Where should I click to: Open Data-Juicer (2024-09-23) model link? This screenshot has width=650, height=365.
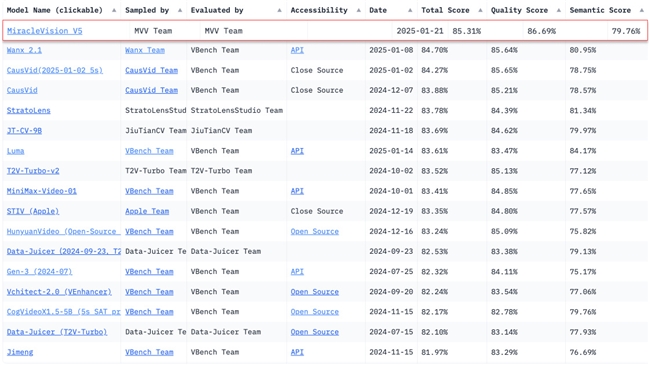[x=63, y=251]
